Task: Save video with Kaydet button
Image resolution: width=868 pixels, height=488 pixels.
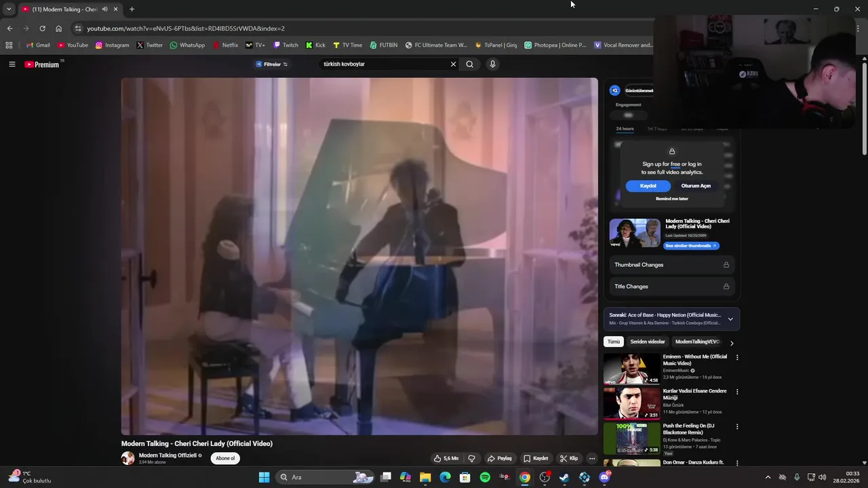Action: point(536,458)
